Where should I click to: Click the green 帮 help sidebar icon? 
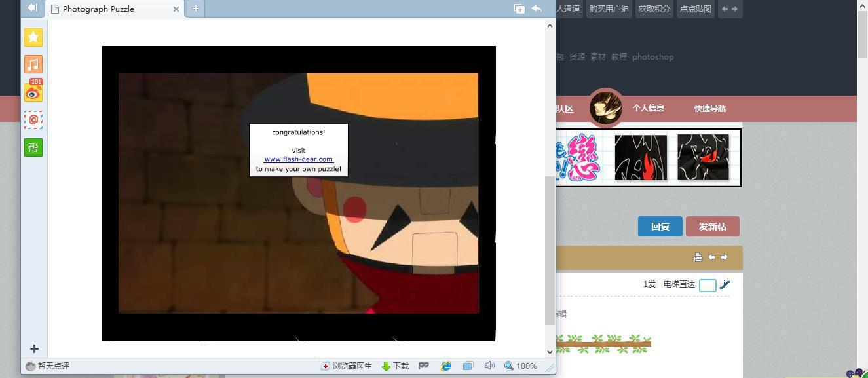click(x=33, y=147)
